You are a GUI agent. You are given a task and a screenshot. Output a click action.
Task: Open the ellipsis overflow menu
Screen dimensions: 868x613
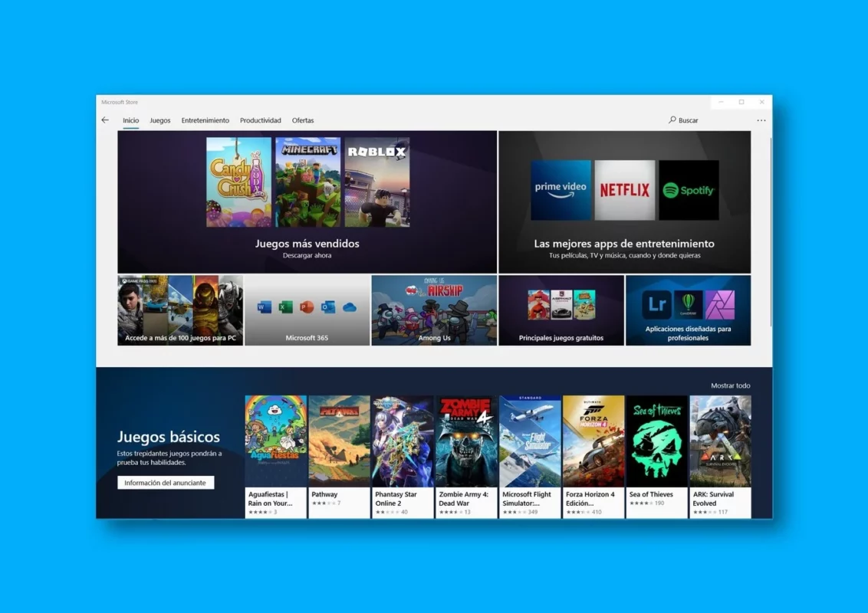(761, 120)
